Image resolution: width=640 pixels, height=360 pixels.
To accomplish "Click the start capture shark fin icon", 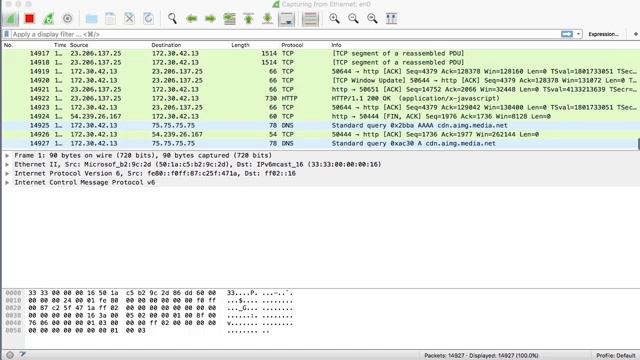I will tap(11, 18).
